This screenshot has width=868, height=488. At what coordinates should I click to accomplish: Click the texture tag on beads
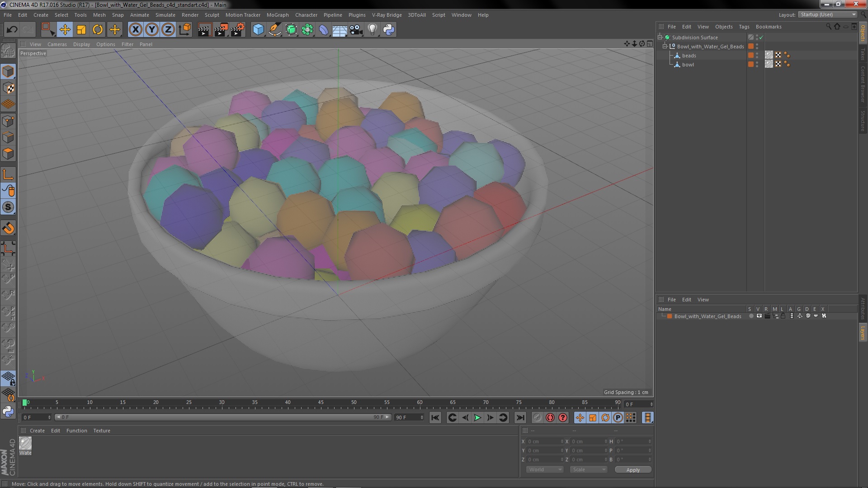coord(769,55)
